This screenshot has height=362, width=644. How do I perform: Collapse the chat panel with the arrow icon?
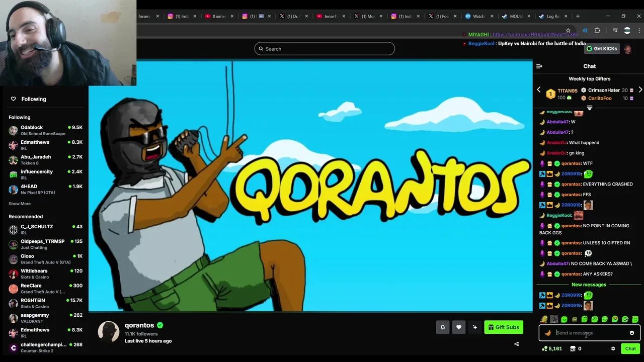[539, 66]
